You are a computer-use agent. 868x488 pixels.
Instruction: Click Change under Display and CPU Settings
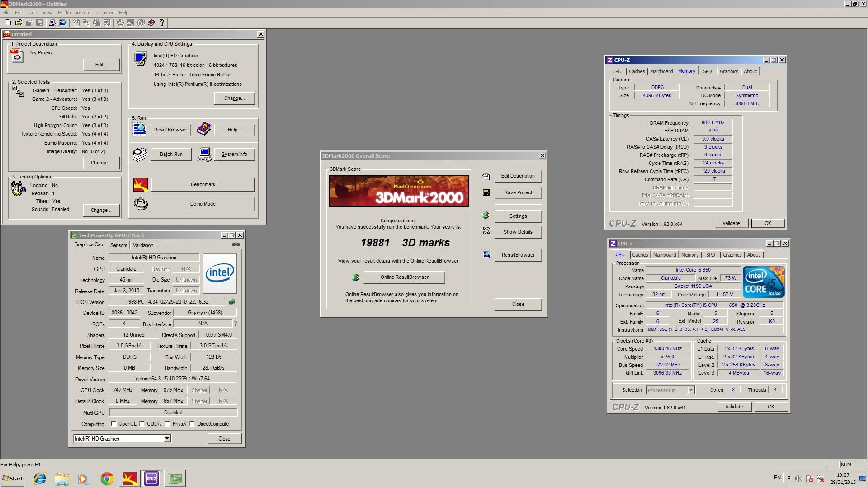click(x=234, y=99)
